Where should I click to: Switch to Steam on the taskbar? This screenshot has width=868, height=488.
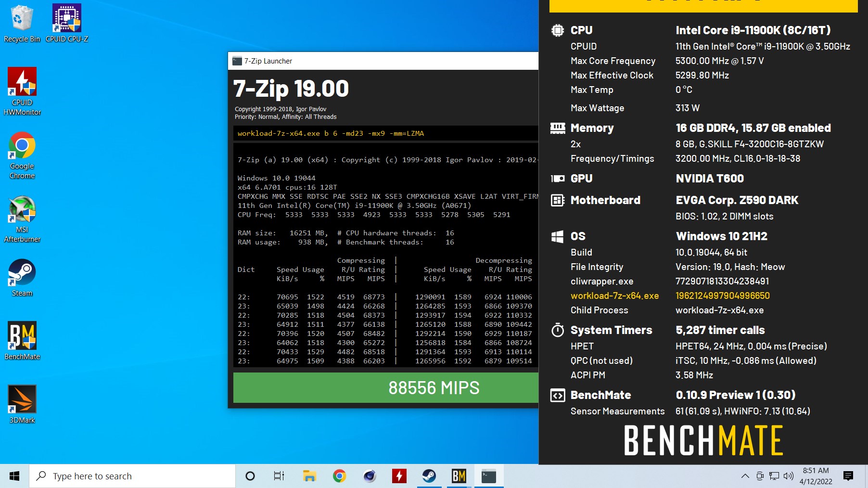tap(429, 476)
